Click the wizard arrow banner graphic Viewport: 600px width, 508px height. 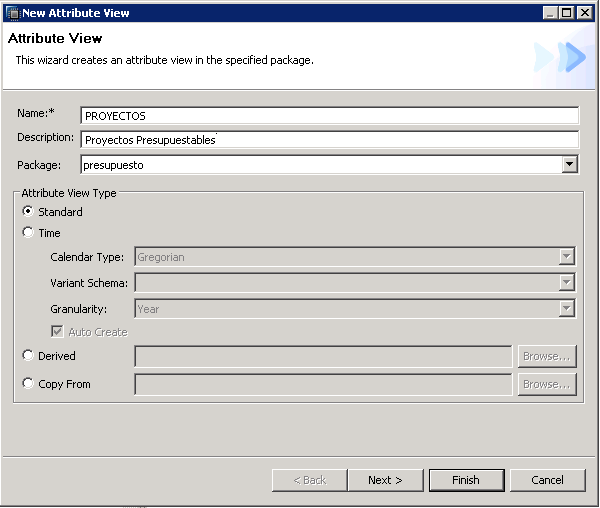click(x=560, y=57)
